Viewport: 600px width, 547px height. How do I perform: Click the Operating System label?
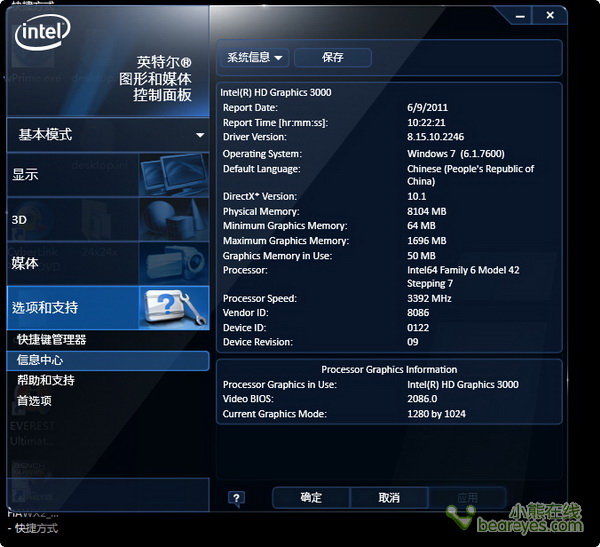point(262,154)
